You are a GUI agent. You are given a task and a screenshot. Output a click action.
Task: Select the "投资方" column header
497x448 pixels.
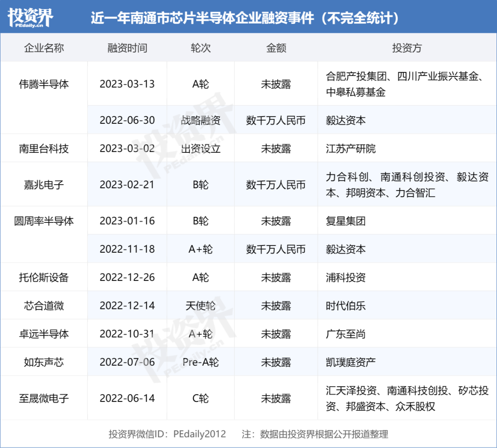[407, 48]
